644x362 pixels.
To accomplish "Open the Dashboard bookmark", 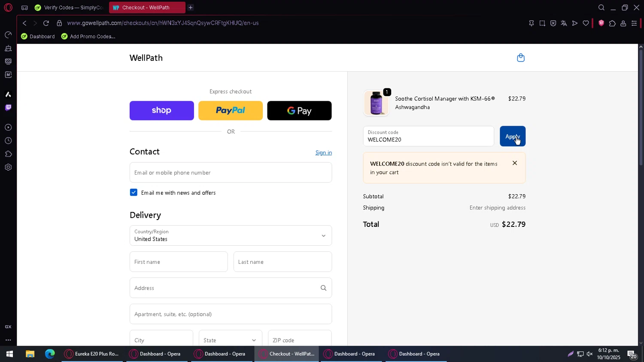I will tap(38, 36).
